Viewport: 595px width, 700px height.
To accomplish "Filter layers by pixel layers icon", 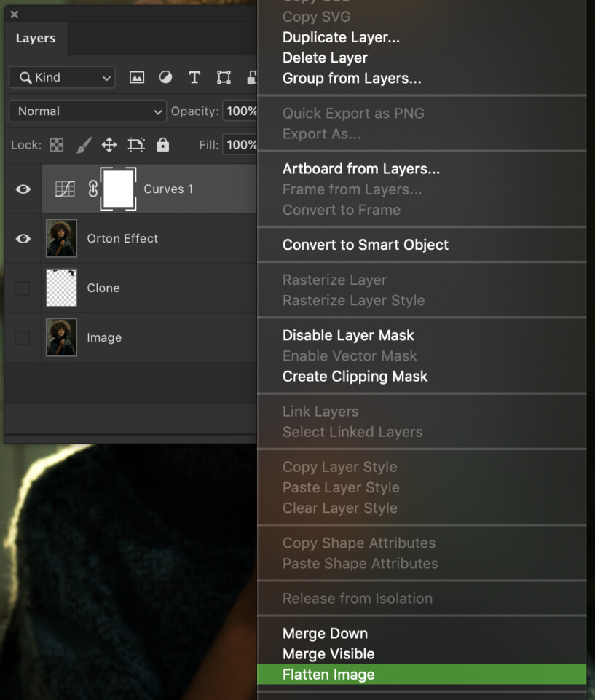I will [136, 76].
